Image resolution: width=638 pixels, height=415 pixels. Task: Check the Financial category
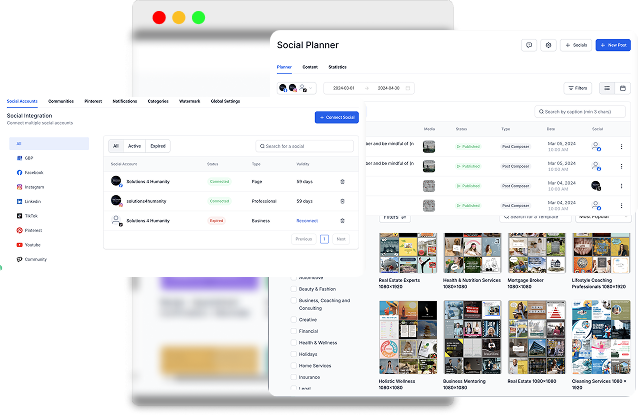point(293,331)
